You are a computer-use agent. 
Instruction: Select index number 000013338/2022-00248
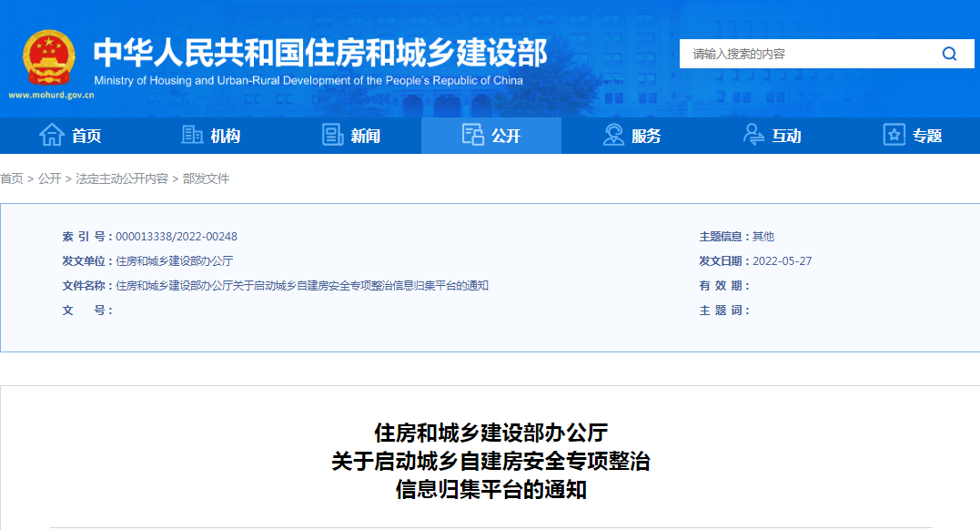pyautogui.click(x=177, y=237)
